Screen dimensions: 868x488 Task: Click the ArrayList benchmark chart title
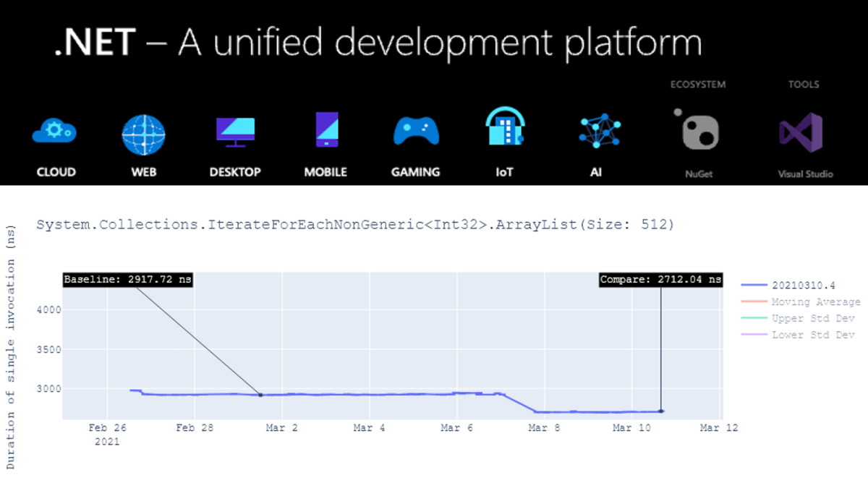click(355, 226)
